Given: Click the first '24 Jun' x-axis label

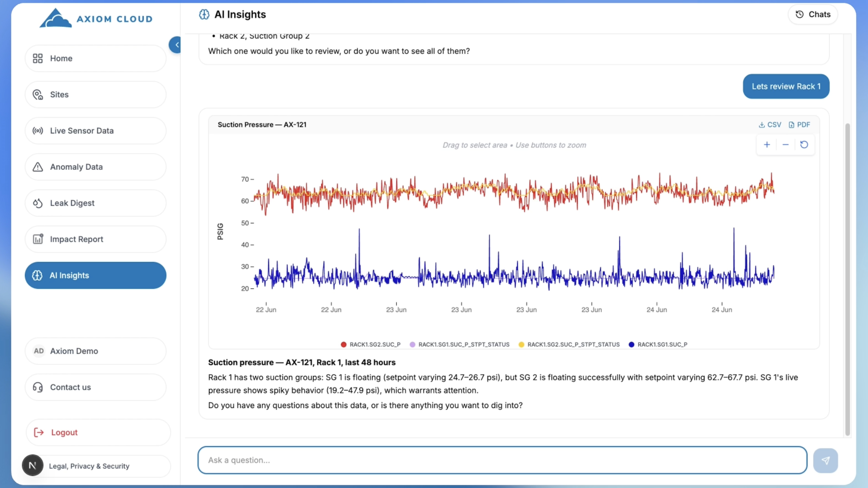Looking at the screenshot, I should pos(657,309).
